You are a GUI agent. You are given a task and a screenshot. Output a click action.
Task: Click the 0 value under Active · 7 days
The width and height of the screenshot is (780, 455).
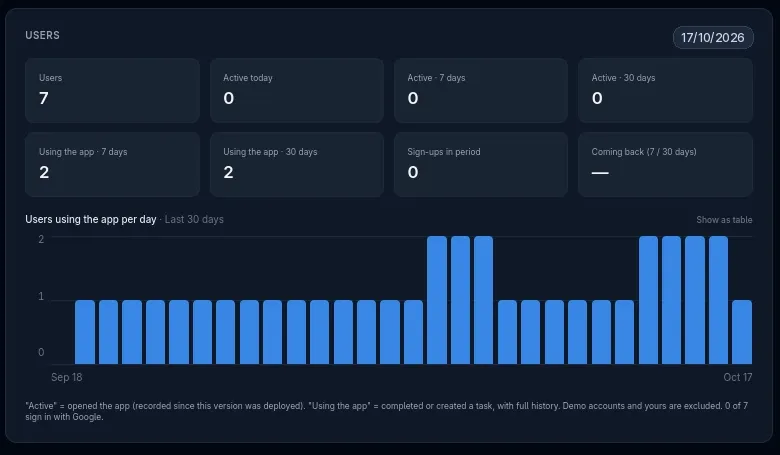point(413,98)
